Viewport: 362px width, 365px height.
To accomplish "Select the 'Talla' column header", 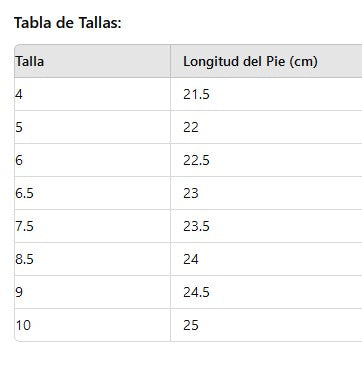I will tap(92, 61).
